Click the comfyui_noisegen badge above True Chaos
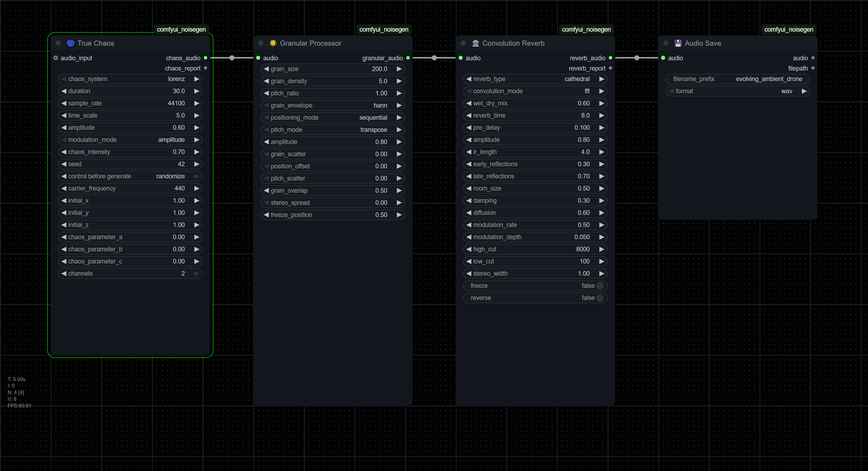Image resolution: width=868 pixels, height=471 pixels. click(x=181, y=30)
